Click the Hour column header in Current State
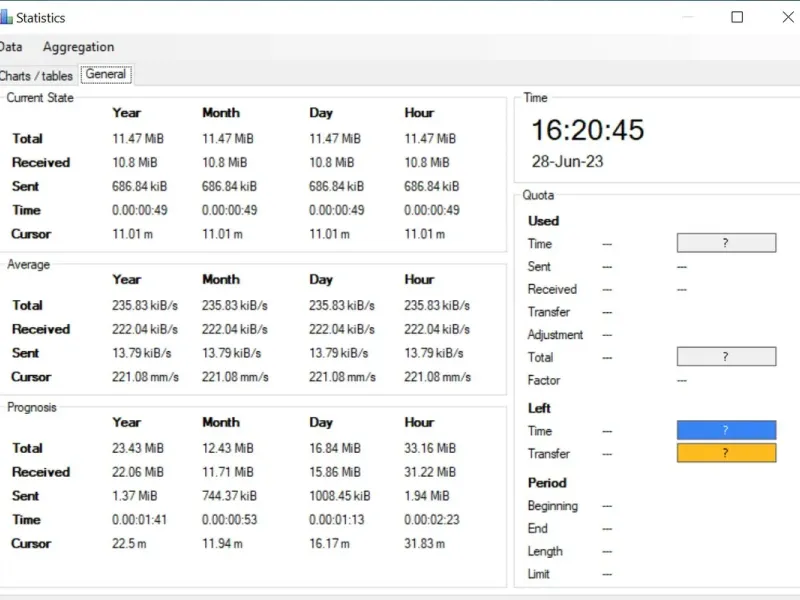Screen dimensions: 800x600 (419, 113)
